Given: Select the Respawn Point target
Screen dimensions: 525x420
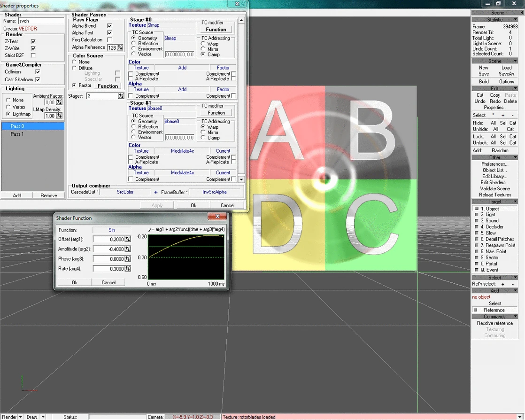Looking at the screenshot, I should pyautogui.click(x=495, y=245).
